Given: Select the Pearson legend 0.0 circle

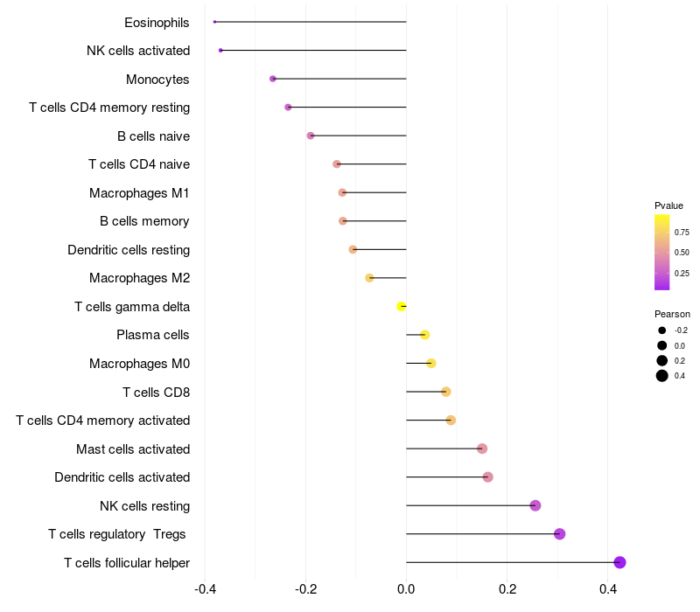Looking at the screenshot, I should [x=662, y=345].
